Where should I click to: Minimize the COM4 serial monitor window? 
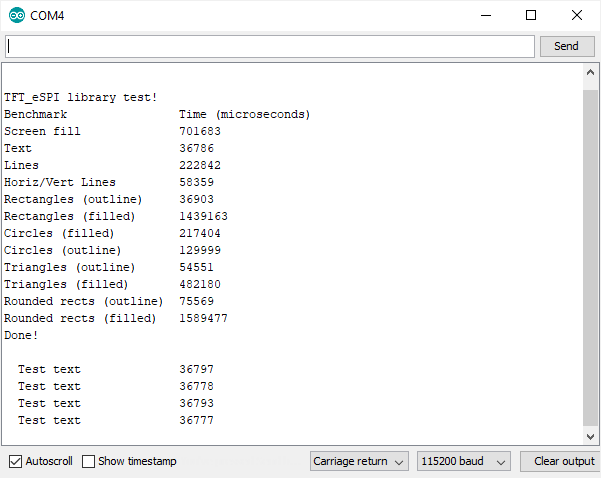485,15
